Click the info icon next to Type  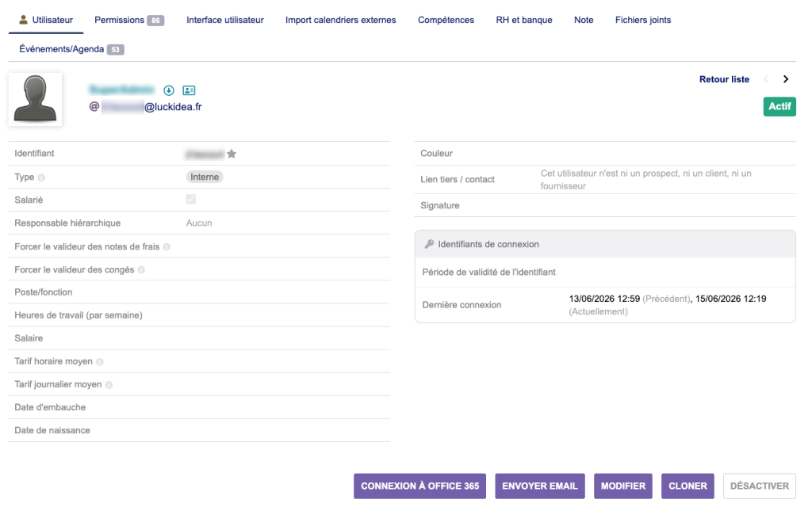pyautogui.click(x=41, y=177)
